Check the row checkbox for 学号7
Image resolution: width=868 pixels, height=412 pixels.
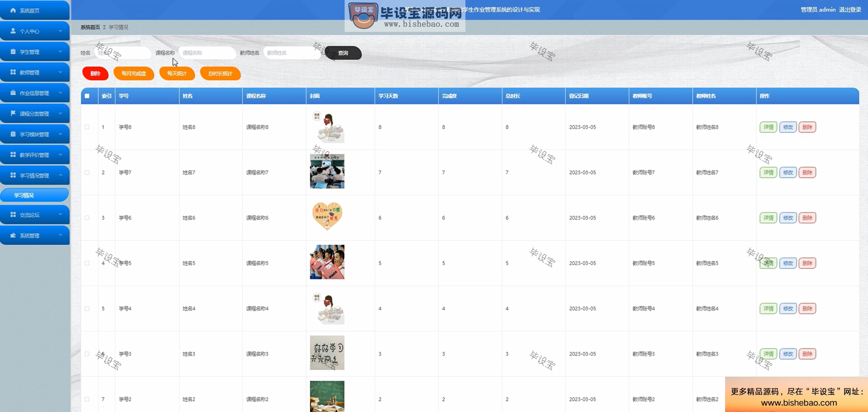(87, 172)
